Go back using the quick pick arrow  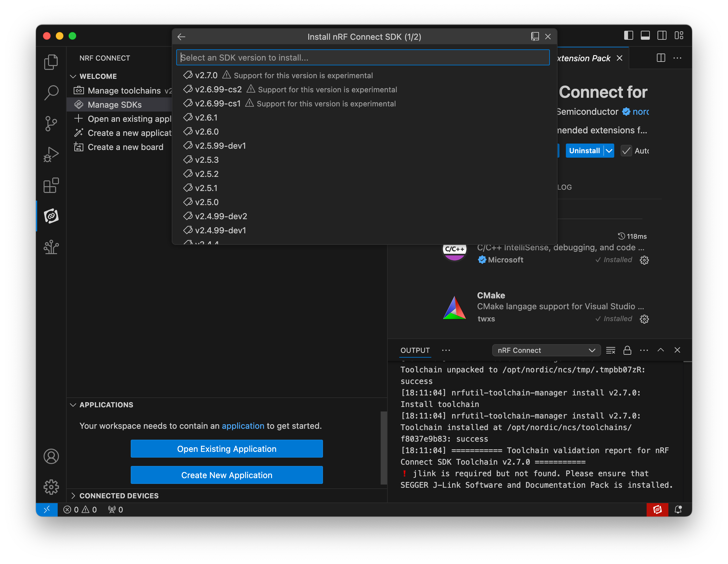point(181,37)
